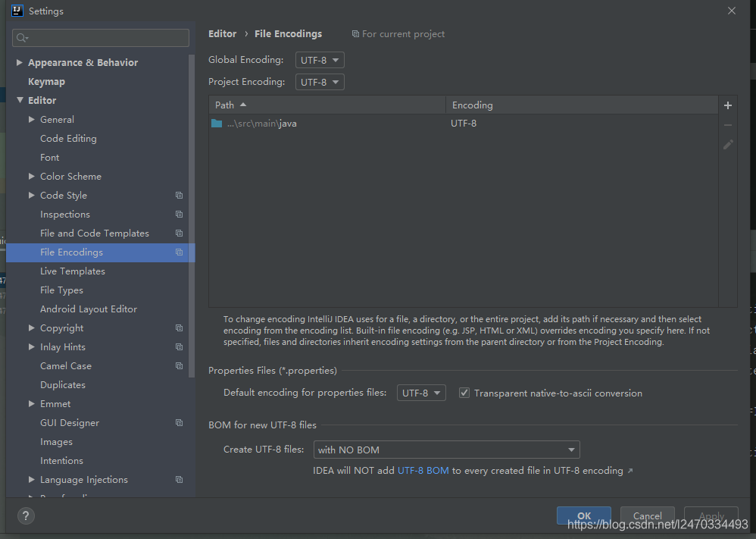Click project-level icon next to Copyright
The height and width of the screenshot is (539, 756).
[179, 328]
